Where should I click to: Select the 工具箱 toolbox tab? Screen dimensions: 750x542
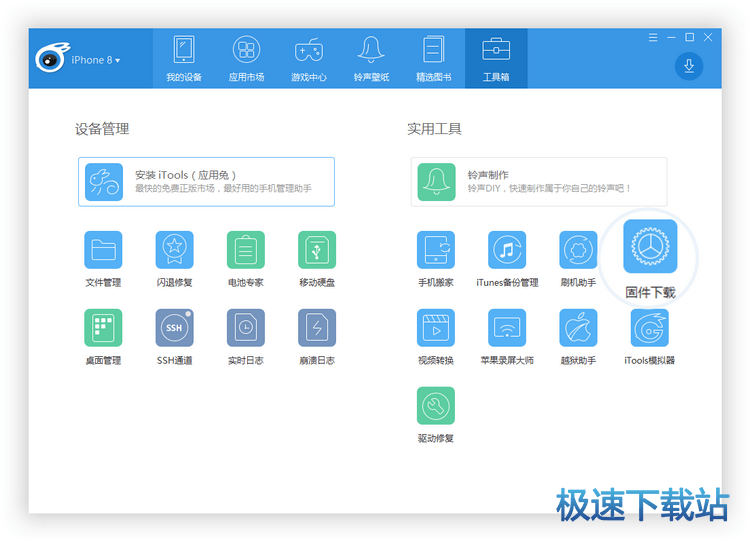click(496, 58)
